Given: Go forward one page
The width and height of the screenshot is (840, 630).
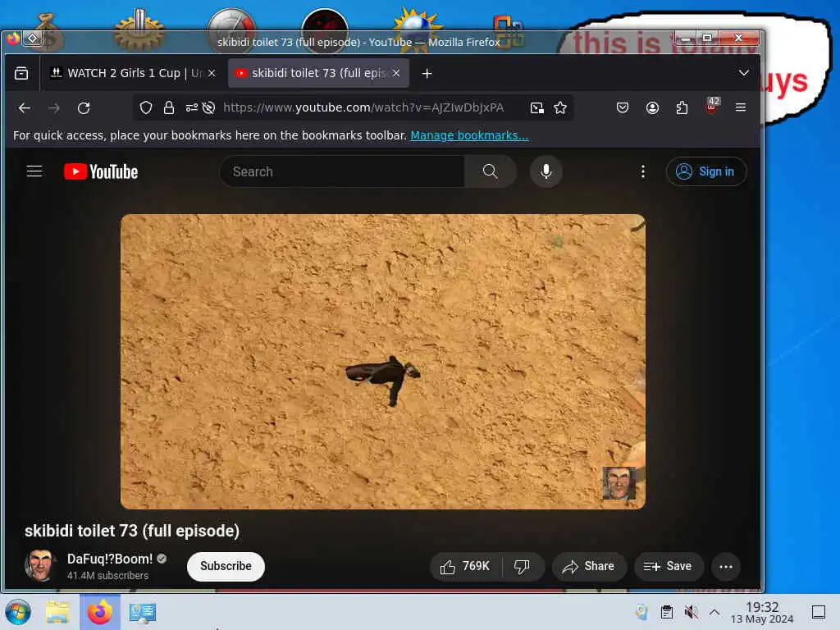Looking at the screenshot, I should coord(53,107).
